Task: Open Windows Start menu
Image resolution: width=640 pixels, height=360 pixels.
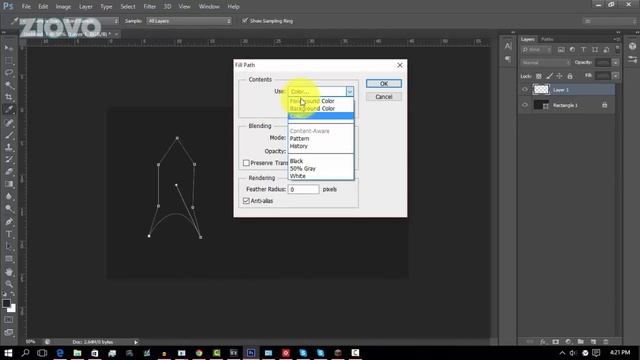Action: [8, 353]
